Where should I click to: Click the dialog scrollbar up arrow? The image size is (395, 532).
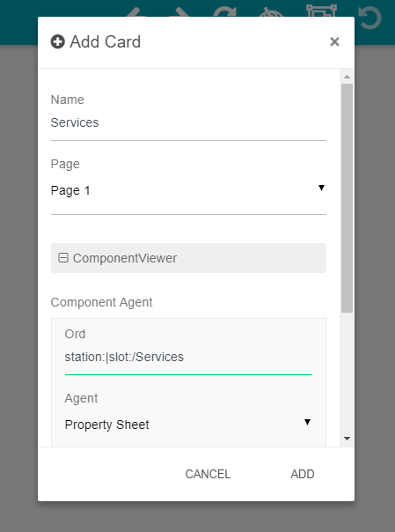[347, 77]
